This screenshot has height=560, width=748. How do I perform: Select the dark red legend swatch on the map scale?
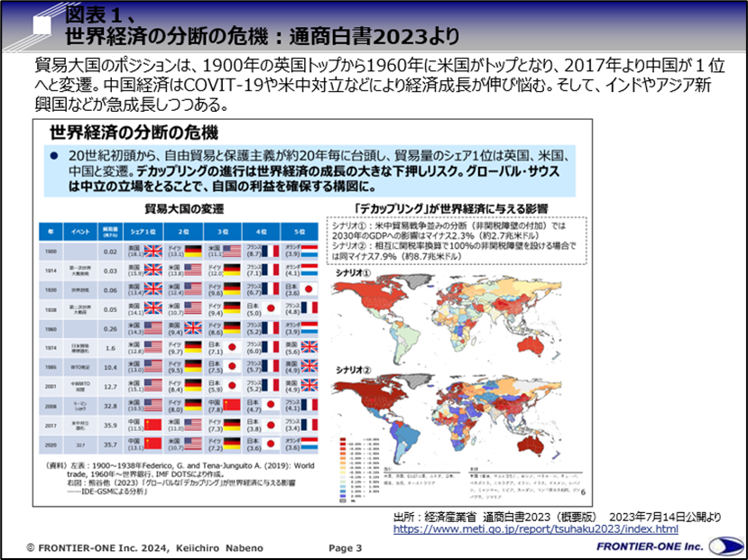pos(344,438)
